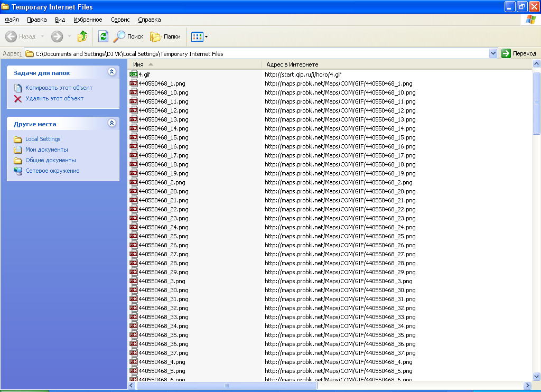Open the Views dropdown arrow
This screenshot has height=392, width=541.
pos(207,37)
